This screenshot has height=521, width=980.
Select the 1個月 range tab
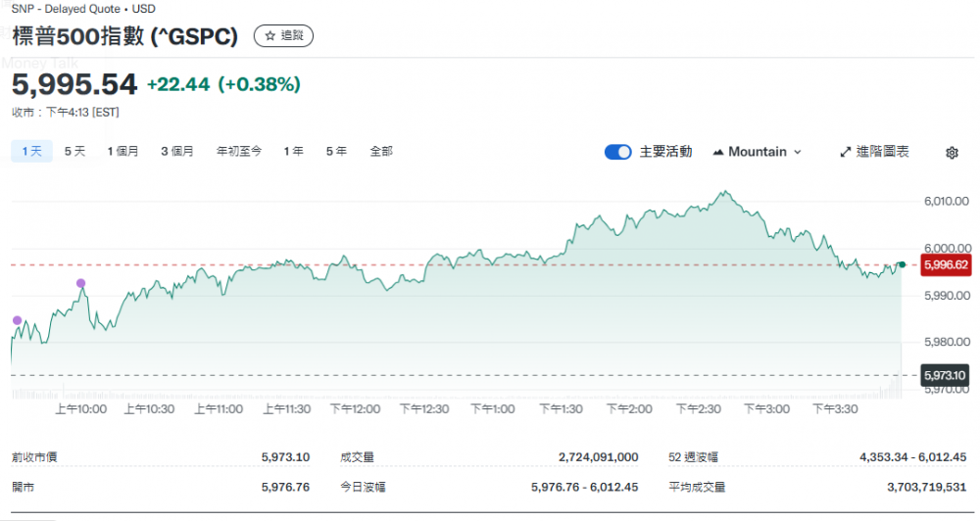tap(122, 151)
